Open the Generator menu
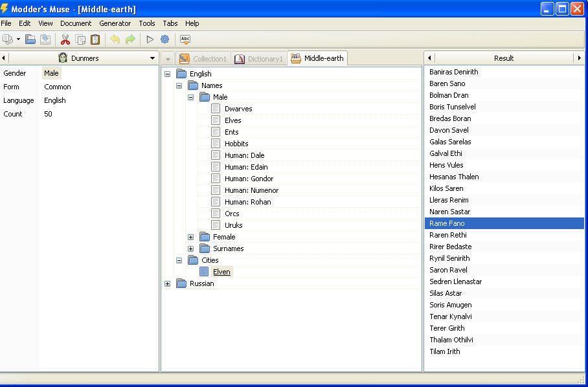Viewport: 588px width, 387px height. coord(115,23)
